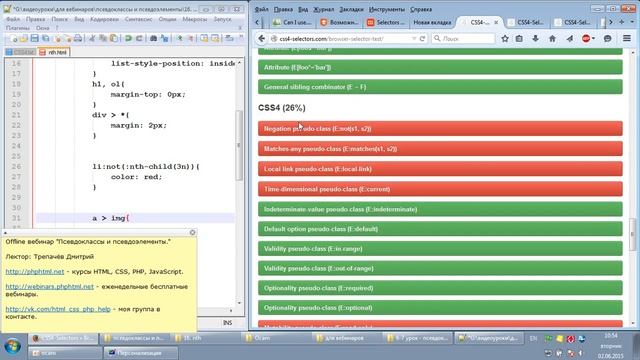Click the Firefox chat bubble icon
Screen dimensions: 640x360
[x=607, y=38]
